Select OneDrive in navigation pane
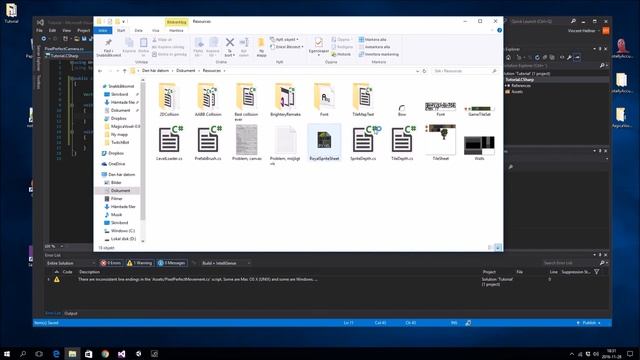The height and width of the screenshot is (360, 640). (x=117, y=164)
